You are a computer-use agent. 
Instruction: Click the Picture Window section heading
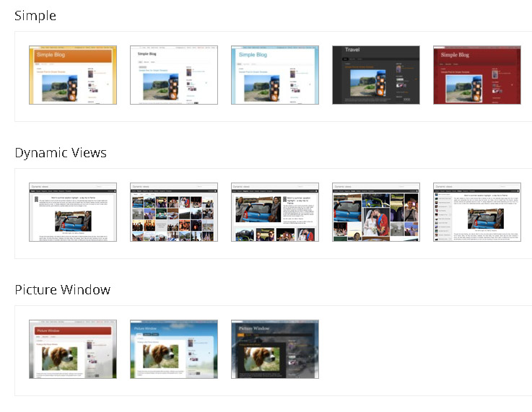point(63,289)
